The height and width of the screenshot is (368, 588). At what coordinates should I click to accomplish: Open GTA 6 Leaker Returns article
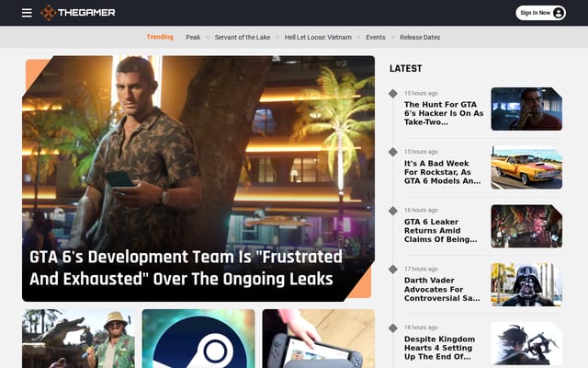(x=440, y=231)
